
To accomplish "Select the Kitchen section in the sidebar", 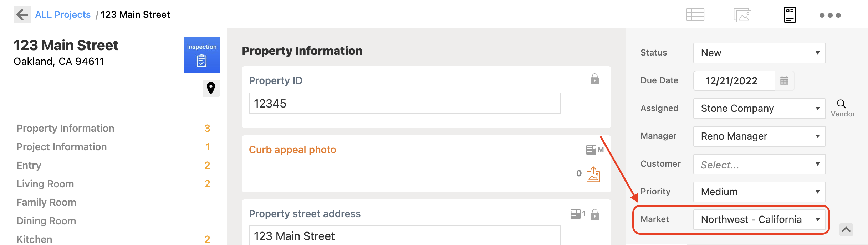I will (34, 239).
